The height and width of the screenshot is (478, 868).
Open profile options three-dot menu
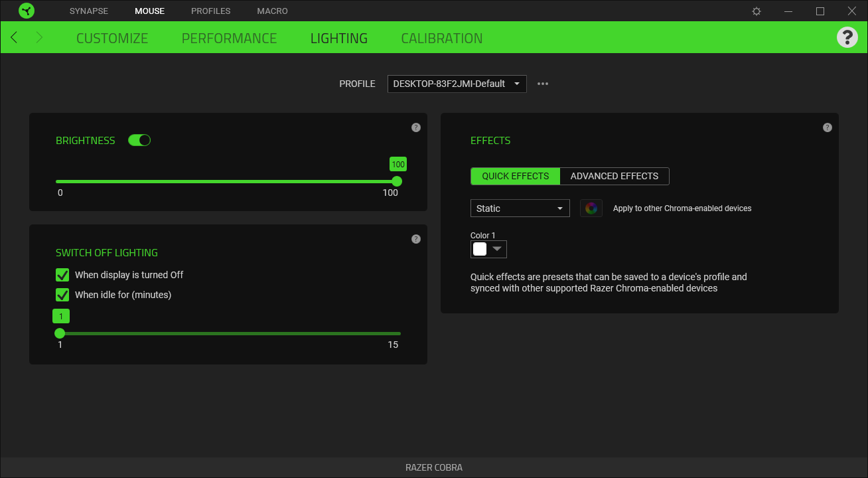coord(543,84)
